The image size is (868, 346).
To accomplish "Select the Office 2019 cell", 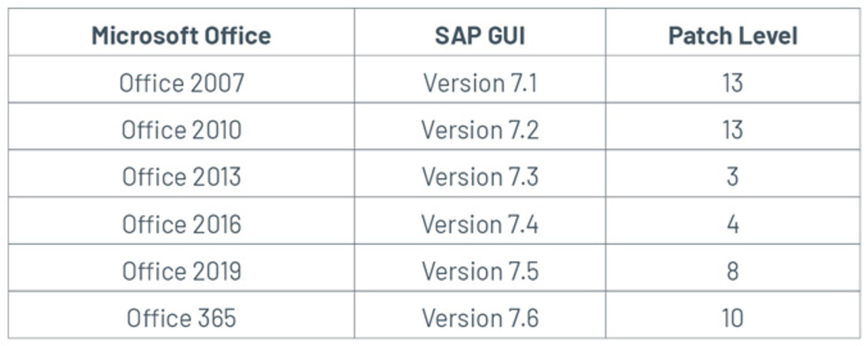I will 181,271.
